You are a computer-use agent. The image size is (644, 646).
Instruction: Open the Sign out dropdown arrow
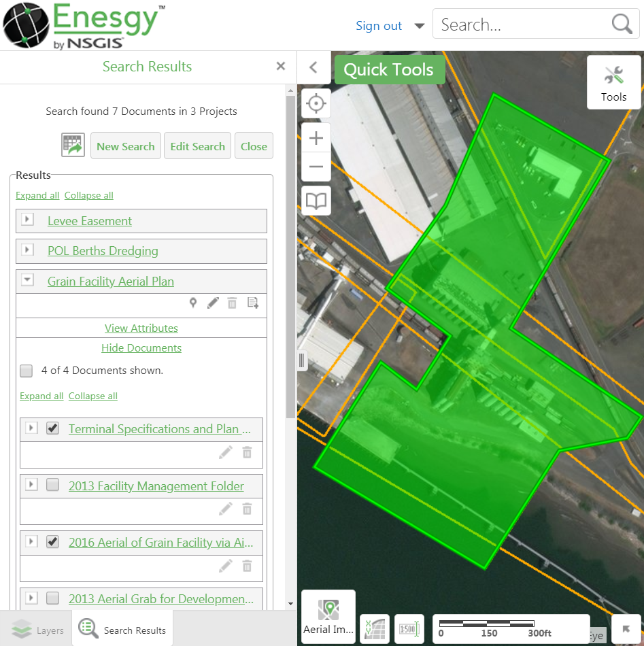click(x=420, y=26)
